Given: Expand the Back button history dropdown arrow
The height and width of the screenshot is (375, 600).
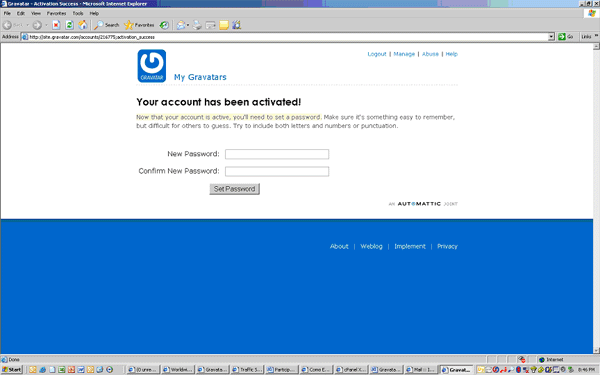Looking at the screenshot, I should 28,25.
